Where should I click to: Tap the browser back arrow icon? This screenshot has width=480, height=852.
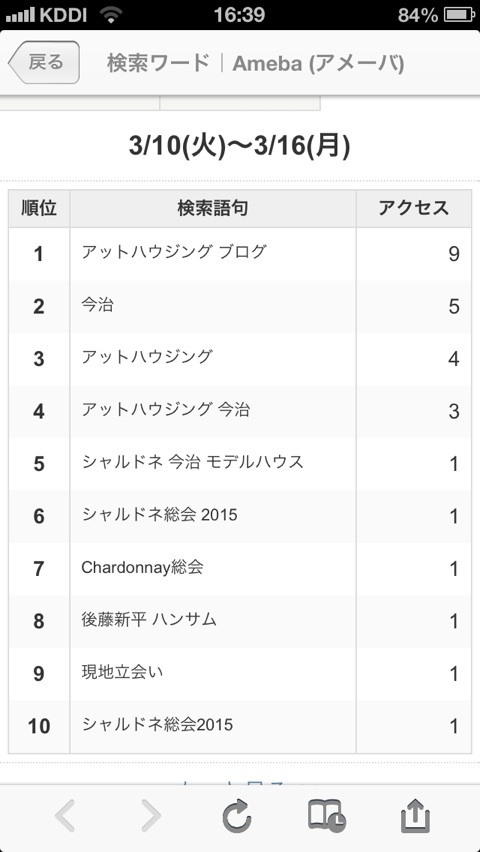pos(65,816)
